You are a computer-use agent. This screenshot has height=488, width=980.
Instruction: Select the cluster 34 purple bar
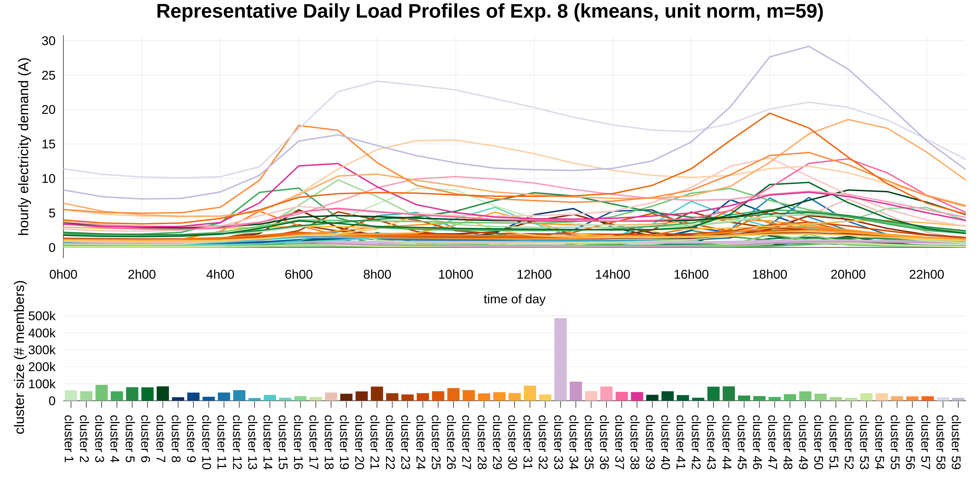[576, 391]
